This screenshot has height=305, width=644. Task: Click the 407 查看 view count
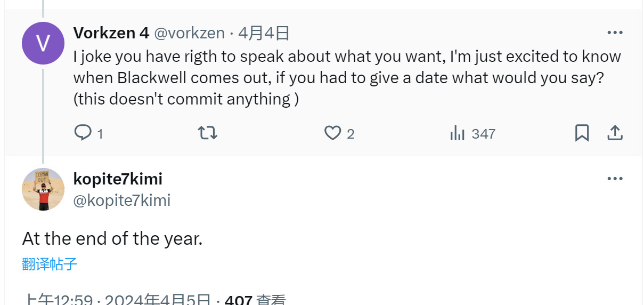point(255,300)
